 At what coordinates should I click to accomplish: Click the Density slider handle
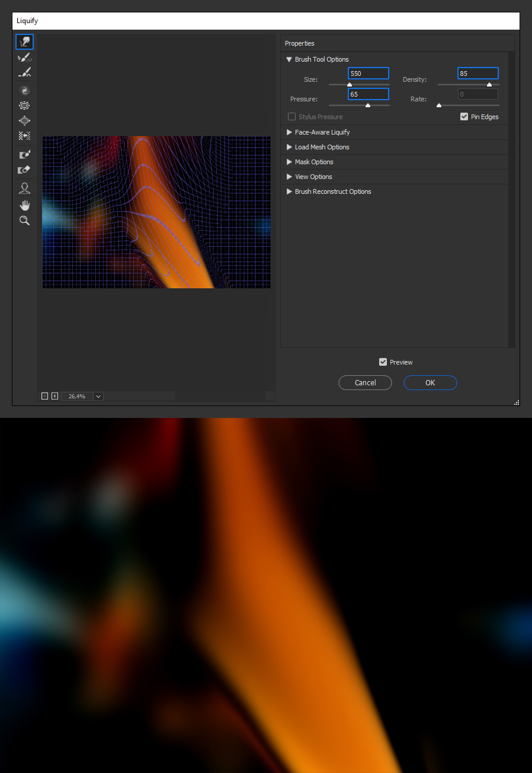(x=489, y=85)
